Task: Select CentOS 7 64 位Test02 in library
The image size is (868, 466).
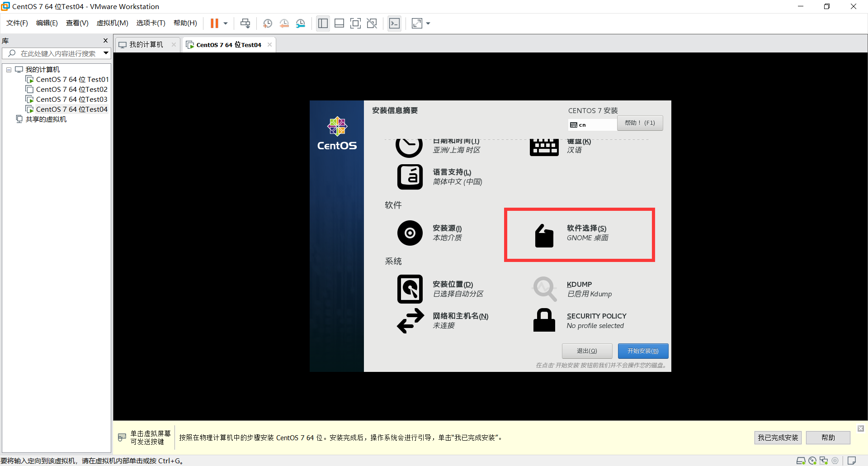Action: [72, 90]
